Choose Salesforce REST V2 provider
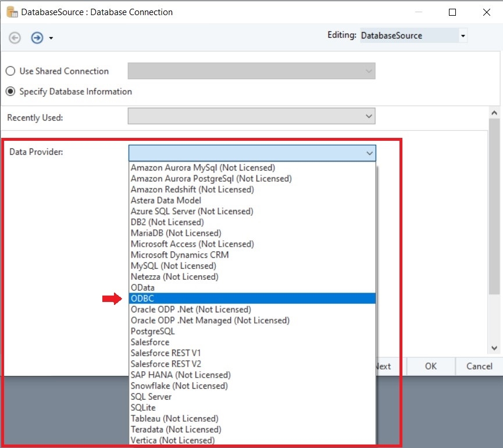The height and width of the screenshot is (448, 503). (x=166, y=364)
